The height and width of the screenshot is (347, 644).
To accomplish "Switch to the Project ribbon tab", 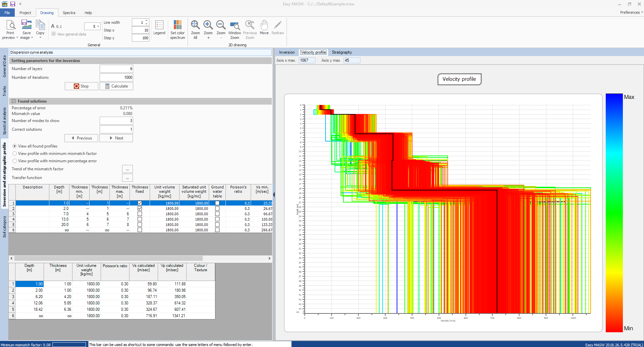I will (x=25, y=13).
